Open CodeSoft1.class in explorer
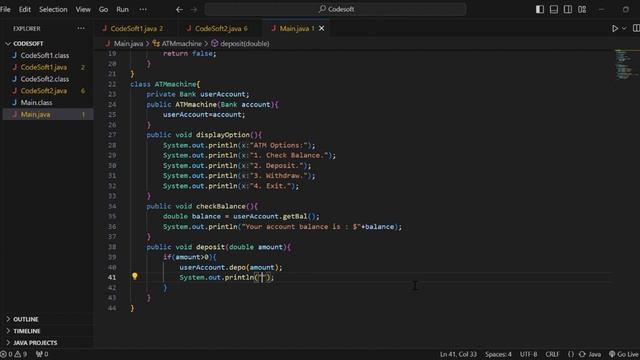The height and width of the screenshot is (360, 640). (x=45, y=55)
